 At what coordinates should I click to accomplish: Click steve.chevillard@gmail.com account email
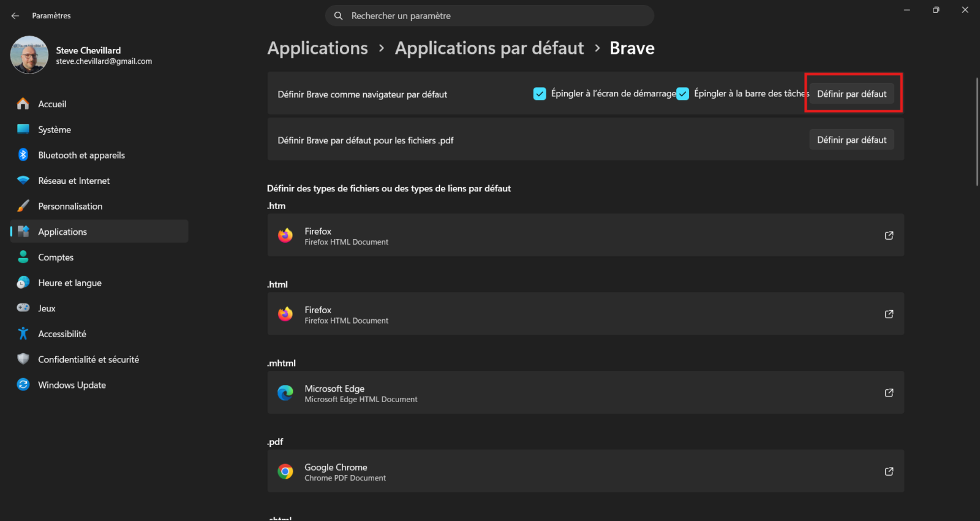coord(104,61)
